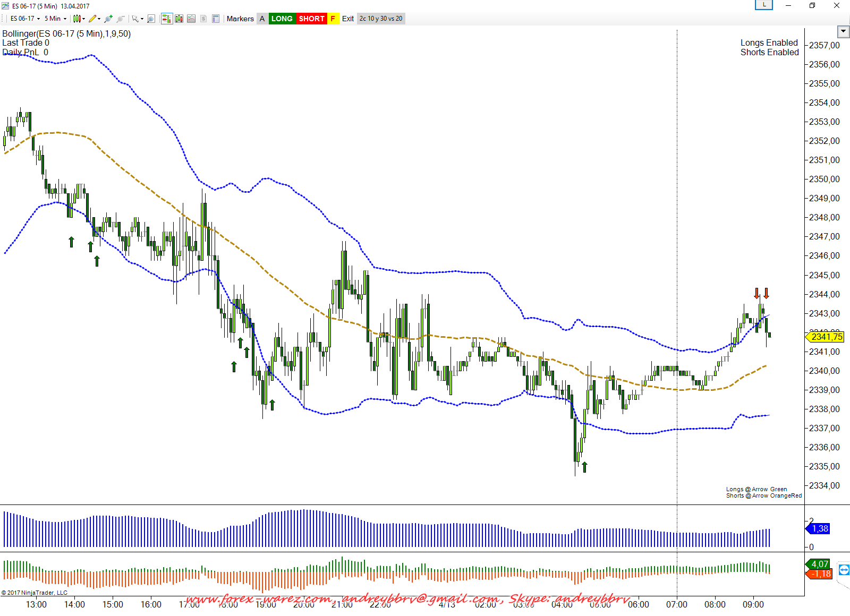Select the pencil drawing tools icon
The image size is (850, 616).
pos(92,19)
